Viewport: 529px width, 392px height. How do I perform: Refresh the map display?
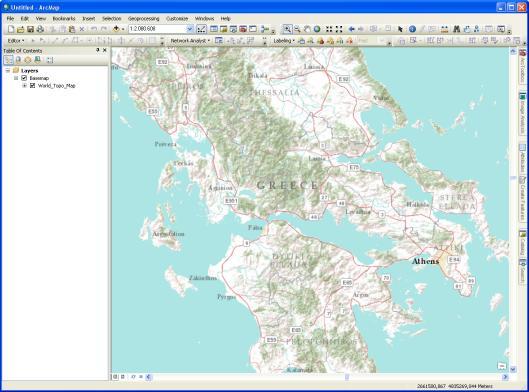coord(133,377)
